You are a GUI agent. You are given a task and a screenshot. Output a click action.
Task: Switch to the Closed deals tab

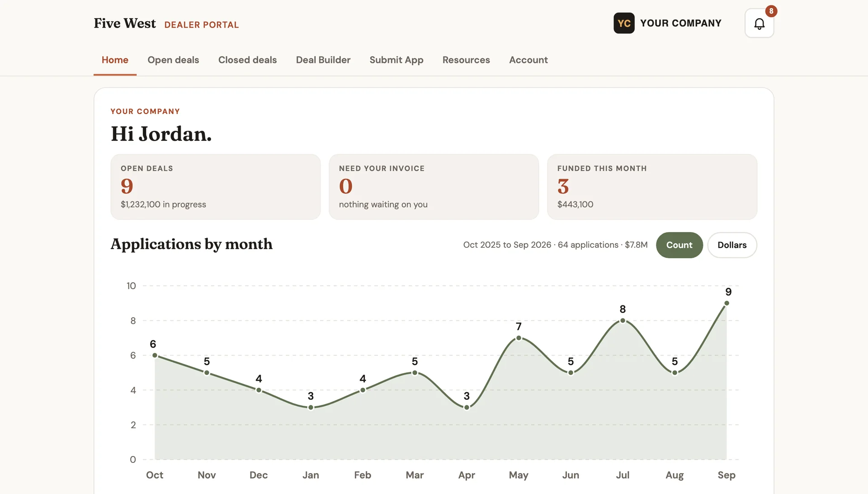[x=247, y=60]
